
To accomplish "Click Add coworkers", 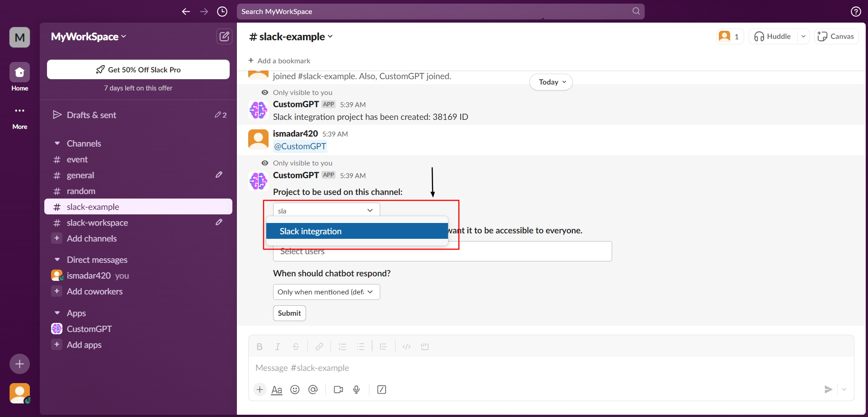I will click(x=138, y=291).
